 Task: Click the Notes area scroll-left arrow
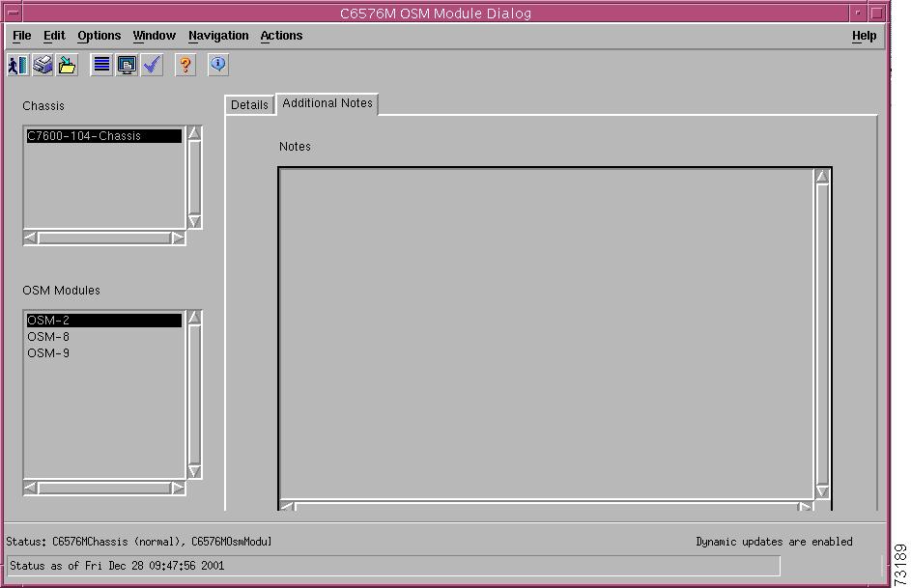pos(288,507)
